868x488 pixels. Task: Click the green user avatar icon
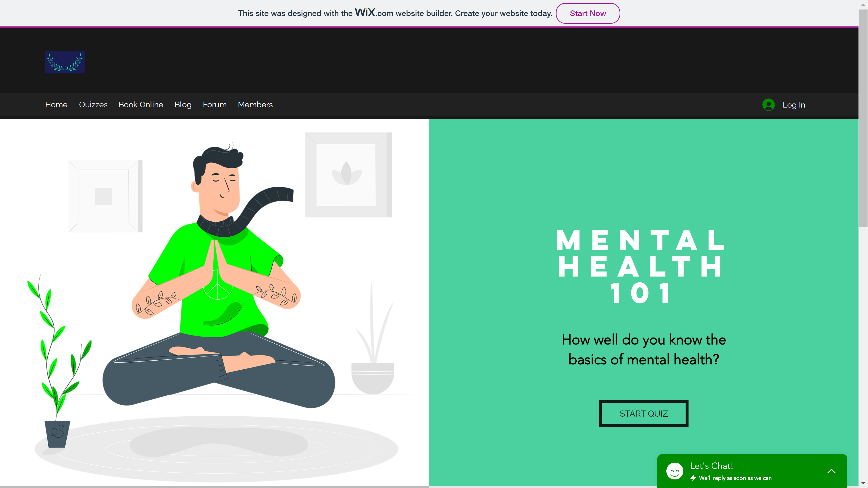point(768,105)
